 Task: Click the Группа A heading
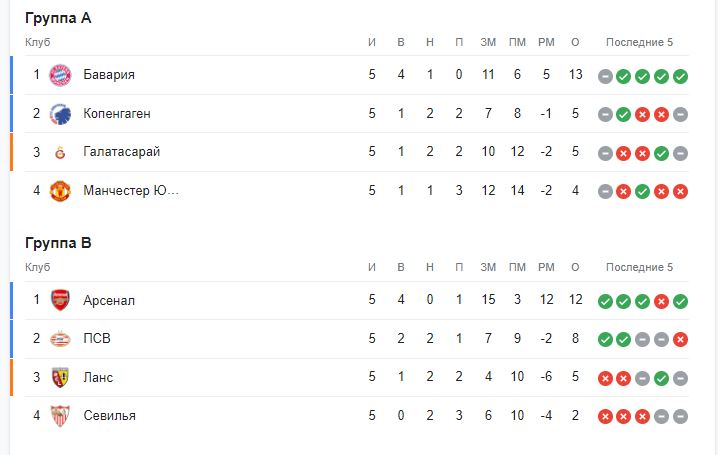click(58, 18)
